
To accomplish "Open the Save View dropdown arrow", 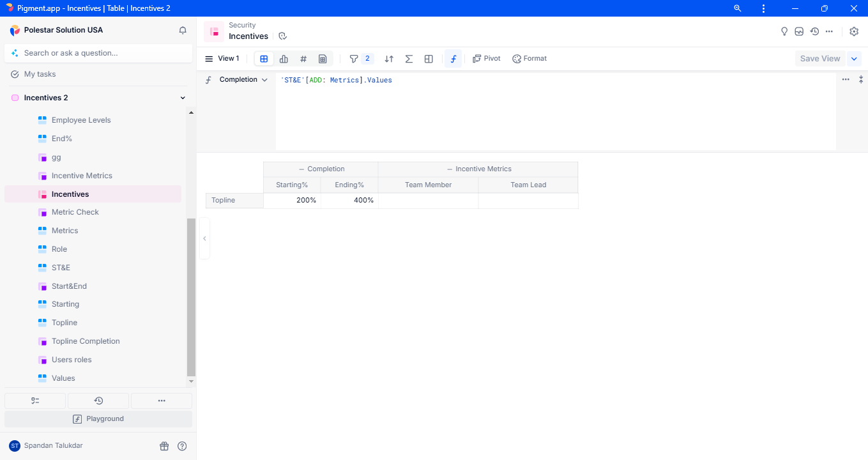I will point(854,59).
